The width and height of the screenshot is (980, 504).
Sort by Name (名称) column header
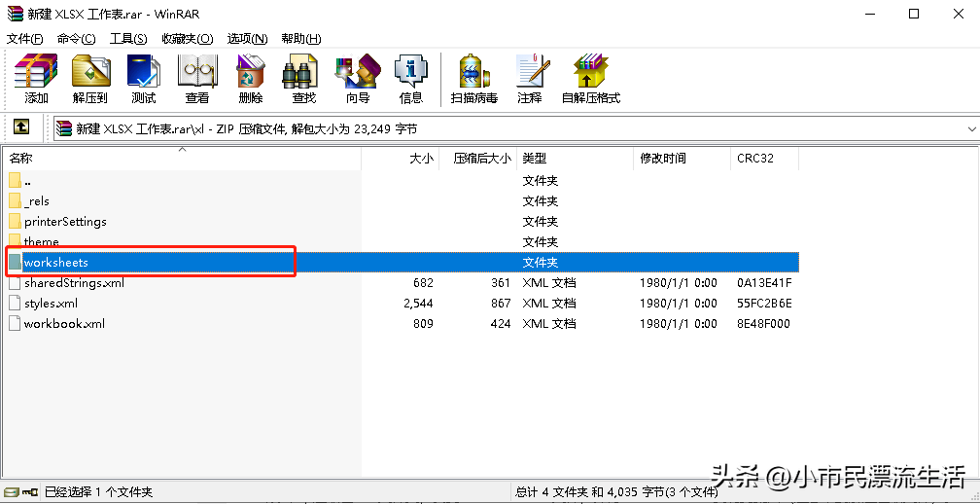pyautogui.click(x=183, y=159)
